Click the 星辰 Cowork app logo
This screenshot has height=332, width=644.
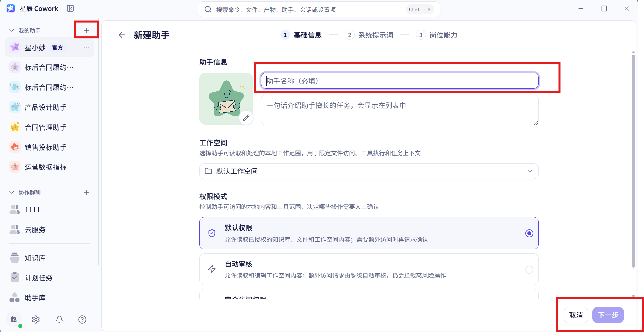click(x=11, y=9)
